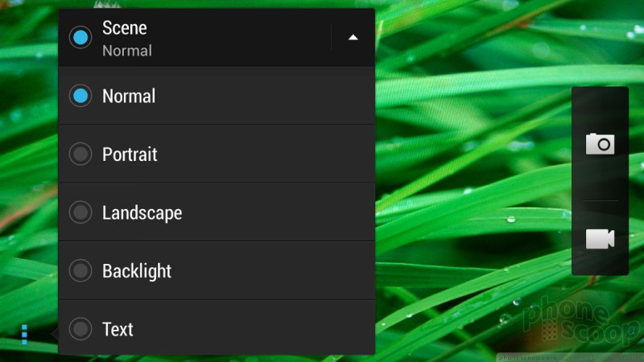This screenshot has height=362, width=644.
Task: Tap the divider between camera and video buttons
Action: tap(600, 200)
